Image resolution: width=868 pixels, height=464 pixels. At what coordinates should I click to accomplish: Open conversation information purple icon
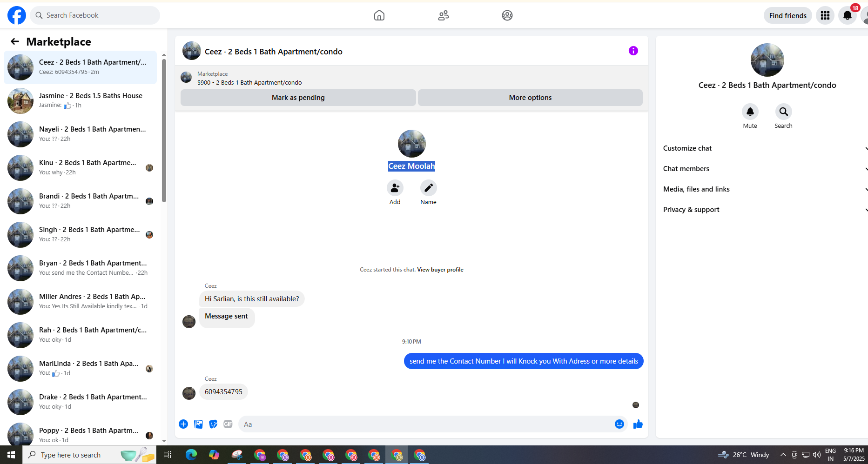pos(633,51)
